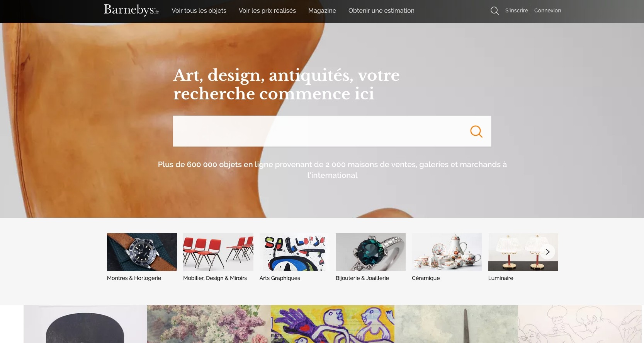Focus the main hero search field
The width and height of the screenshot is (644, 343).
pyautogui.click(x=319, y=131)
